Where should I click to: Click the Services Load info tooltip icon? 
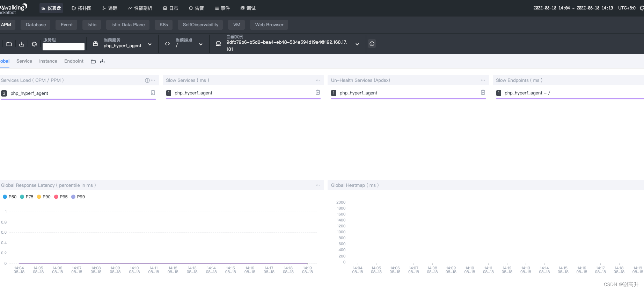point(147,80)
